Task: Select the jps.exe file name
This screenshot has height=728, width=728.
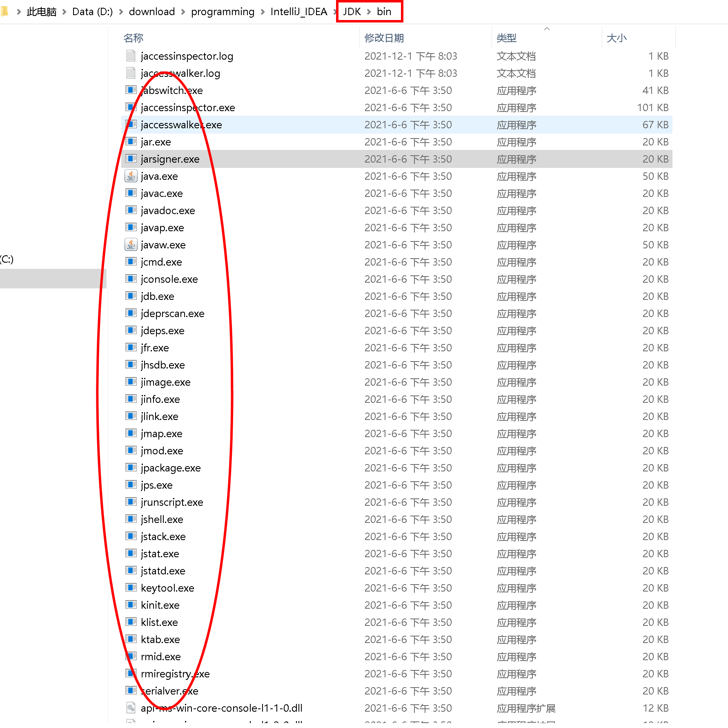Action: click(x=157, y=485)
